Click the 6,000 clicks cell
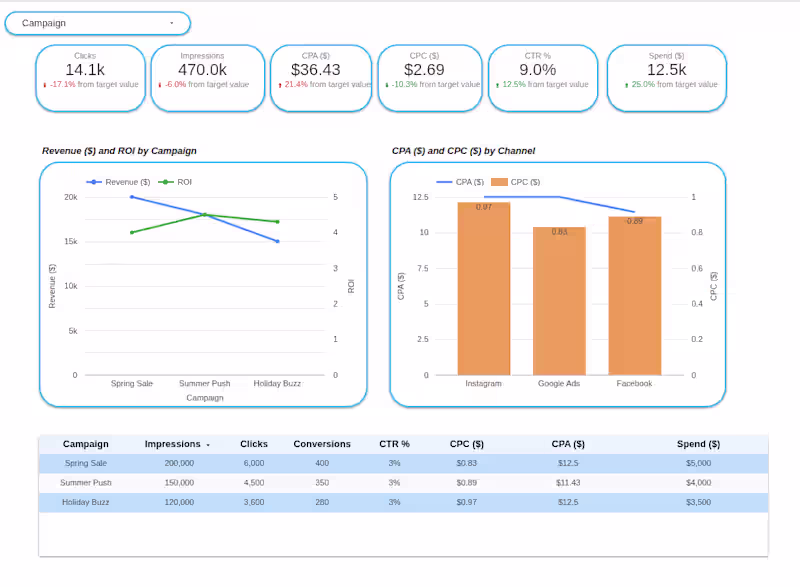The height and width of the screenshot is (587, 800). click(254, 463)
